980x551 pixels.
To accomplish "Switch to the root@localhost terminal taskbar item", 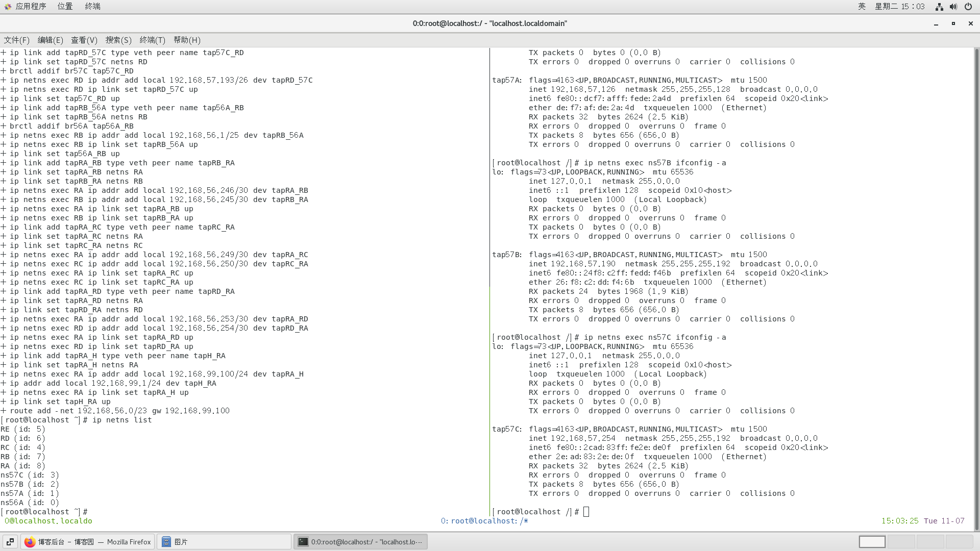I will [x=360, y=542].
